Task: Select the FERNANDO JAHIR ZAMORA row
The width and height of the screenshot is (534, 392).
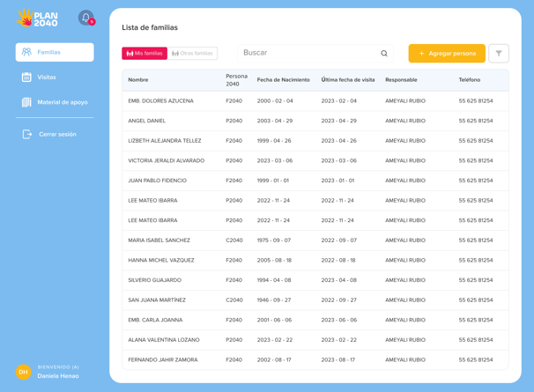Action: (315, 360)
